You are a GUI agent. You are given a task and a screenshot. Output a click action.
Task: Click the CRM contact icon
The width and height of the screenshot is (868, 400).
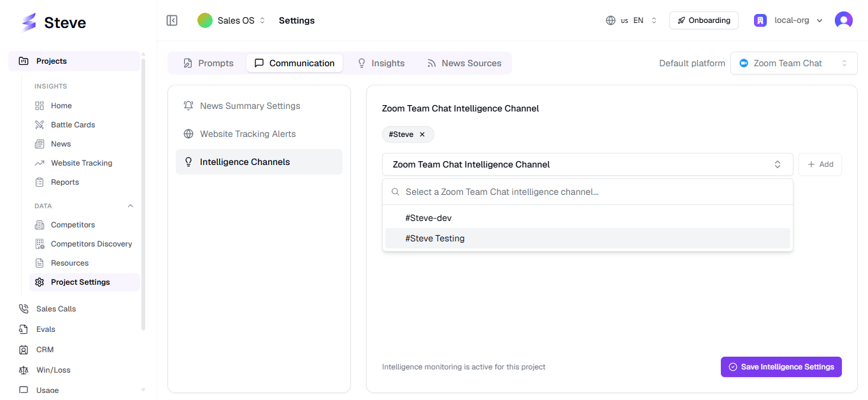(24, 350)
